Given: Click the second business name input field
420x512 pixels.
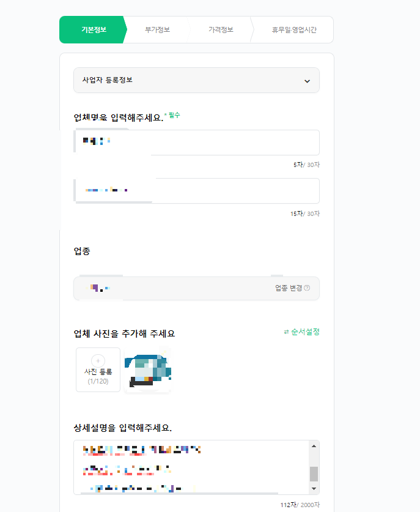Looking at the screenshot, I should point(196,190).
